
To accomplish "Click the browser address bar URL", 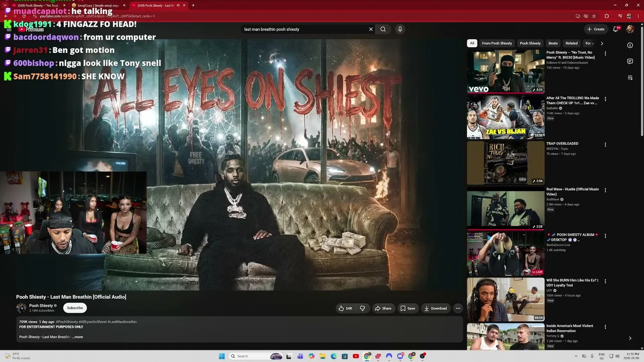I will 97,16.
